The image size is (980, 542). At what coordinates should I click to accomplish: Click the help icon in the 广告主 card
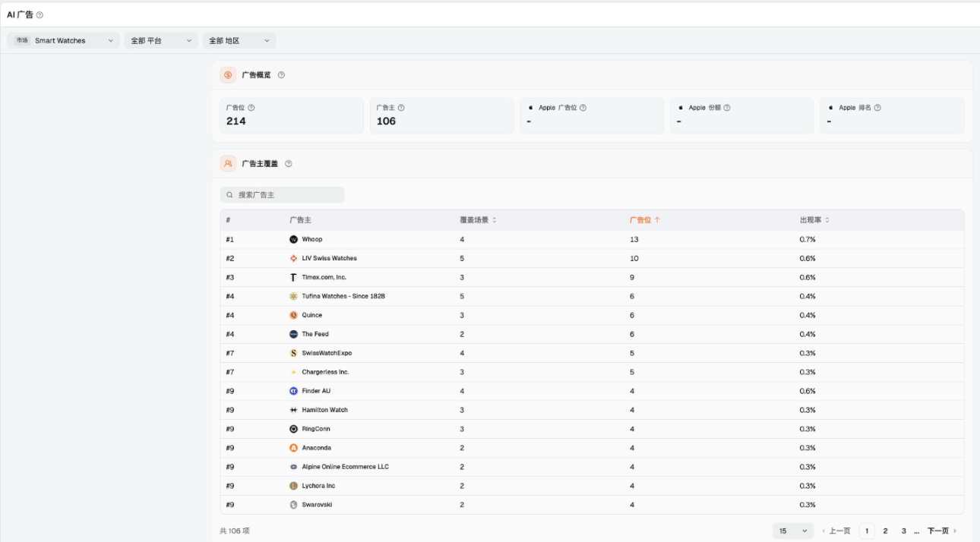(401, 108)
